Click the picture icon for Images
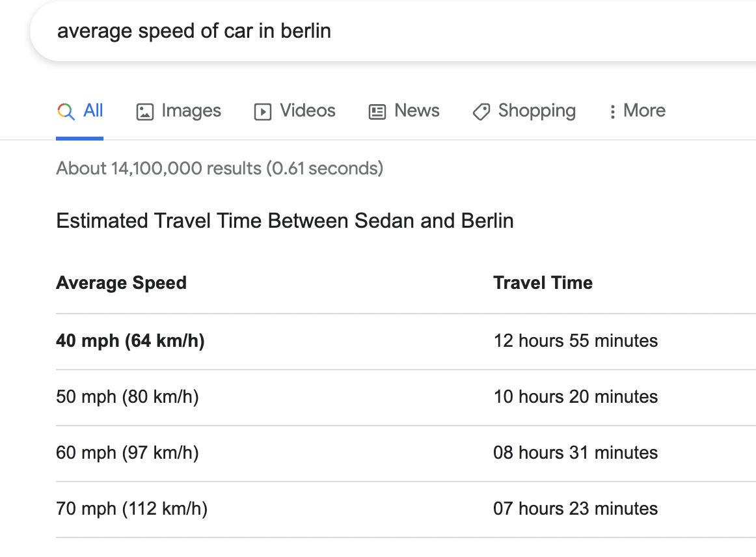 144,112
